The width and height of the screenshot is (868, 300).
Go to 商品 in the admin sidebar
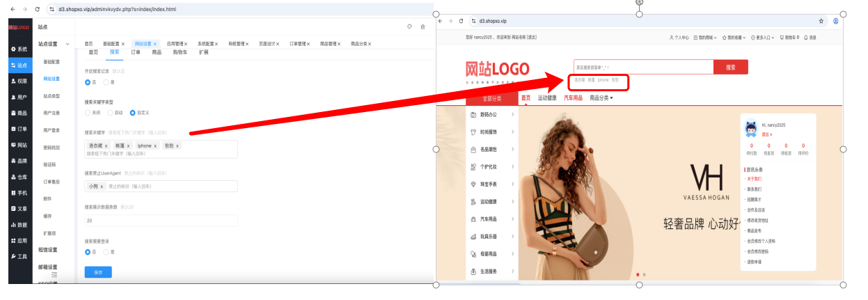pyautogui.click(x=20, y=113)
